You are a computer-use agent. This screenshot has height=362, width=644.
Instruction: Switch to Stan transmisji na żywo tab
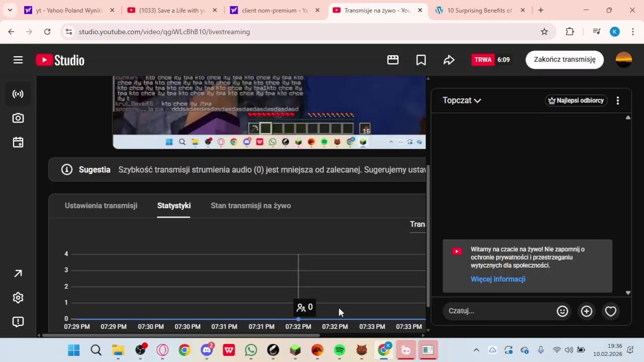click(x=251, y=206)
